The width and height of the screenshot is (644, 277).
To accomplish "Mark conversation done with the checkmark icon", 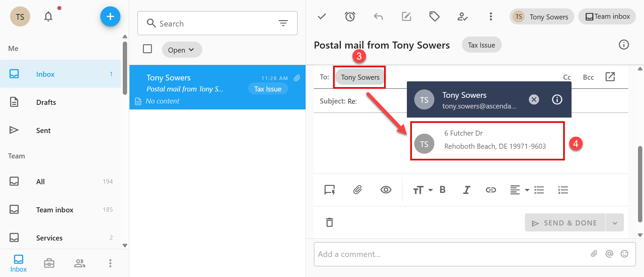I will (322, 16).
